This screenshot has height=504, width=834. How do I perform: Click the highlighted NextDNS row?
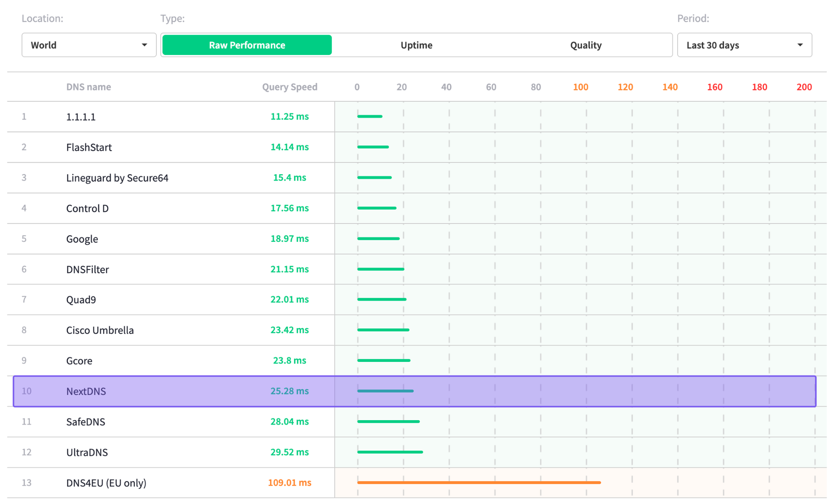86,391
